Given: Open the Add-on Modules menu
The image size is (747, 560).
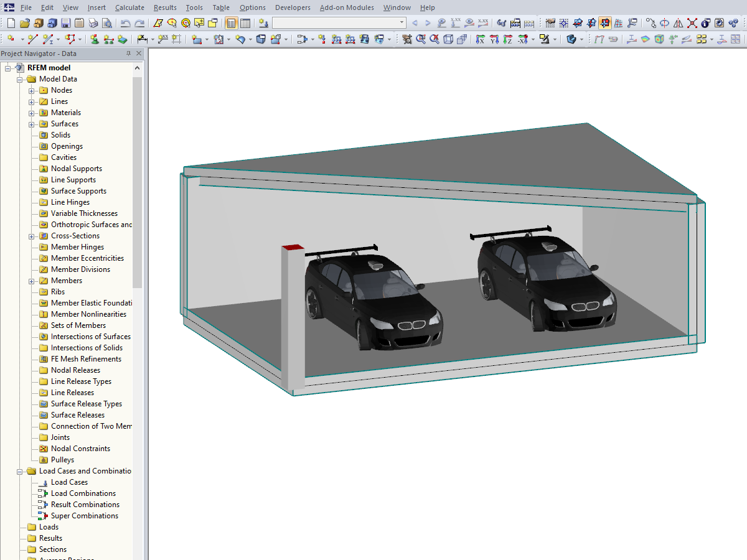Looking at the screenshot, I should [x=347, y=7].
